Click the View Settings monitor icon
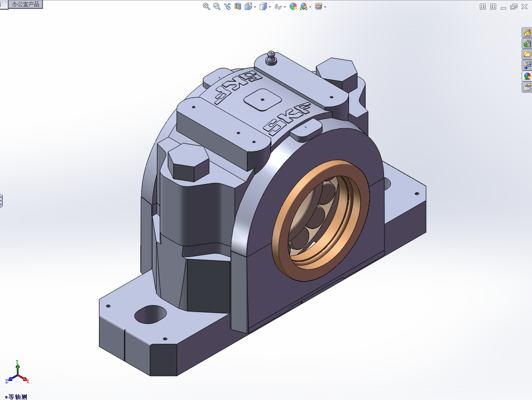 click(319, 6)
